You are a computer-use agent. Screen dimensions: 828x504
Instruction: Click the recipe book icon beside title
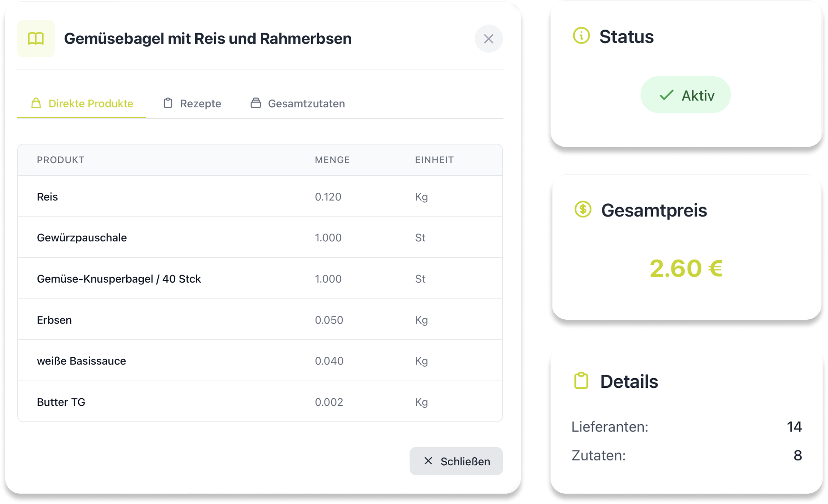click(x=36, y=39)
